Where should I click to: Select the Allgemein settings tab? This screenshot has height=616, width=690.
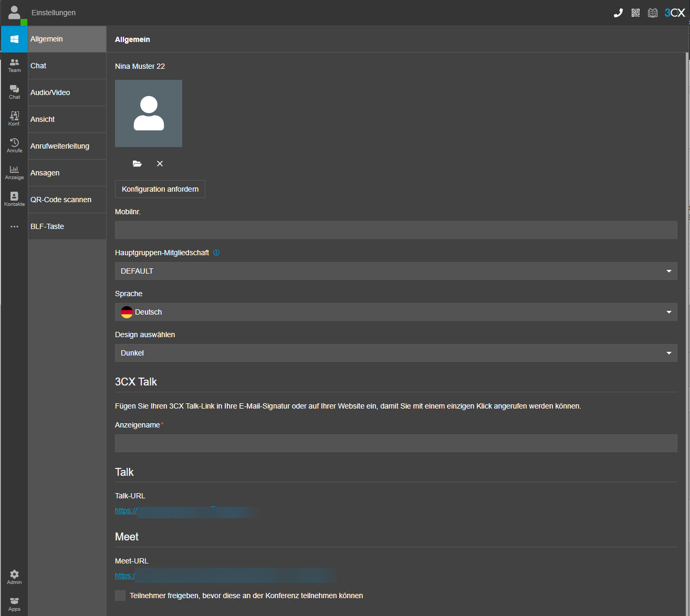point(67,39)
